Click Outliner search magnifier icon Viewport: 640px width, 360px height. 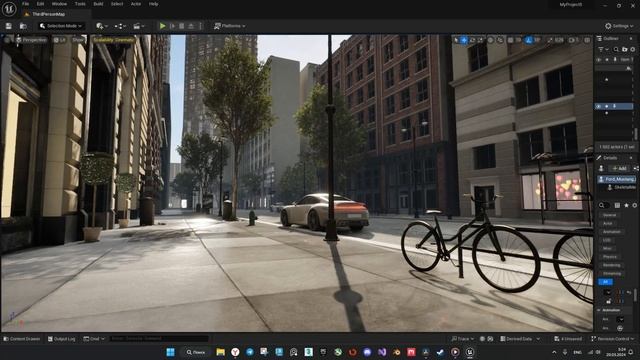click(x=616, y=49)
